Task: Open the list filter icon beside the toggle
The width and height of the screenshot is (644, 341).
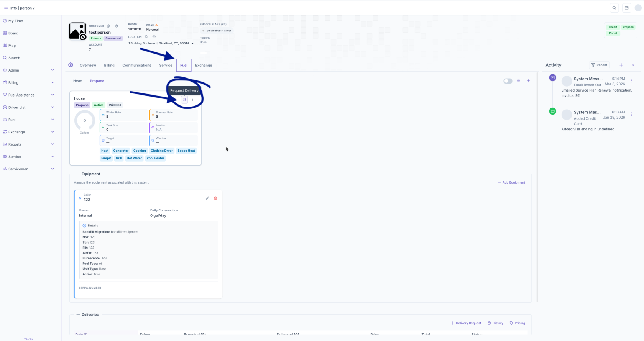Action: [x=519, y=81]
